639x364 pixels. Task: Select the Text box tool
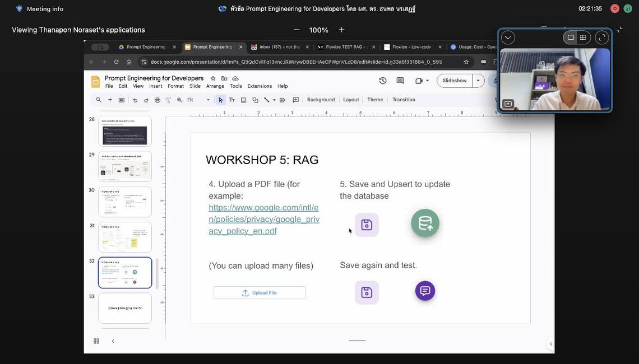click(231, 100)
